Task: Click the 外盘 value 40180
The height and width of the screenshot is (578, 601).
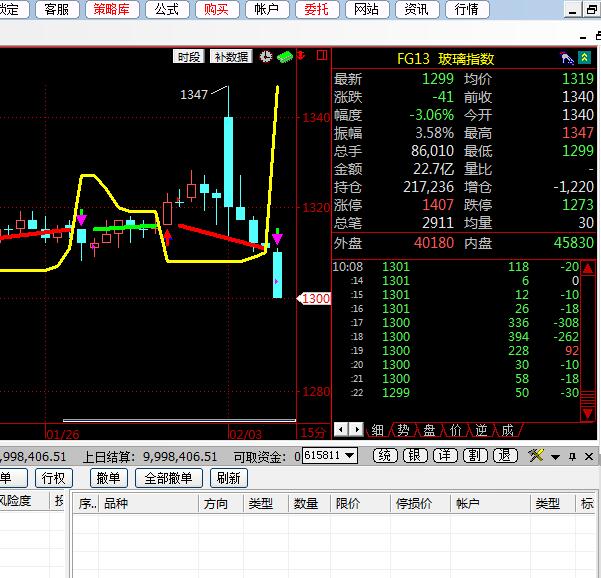Action: pos(434,243)
